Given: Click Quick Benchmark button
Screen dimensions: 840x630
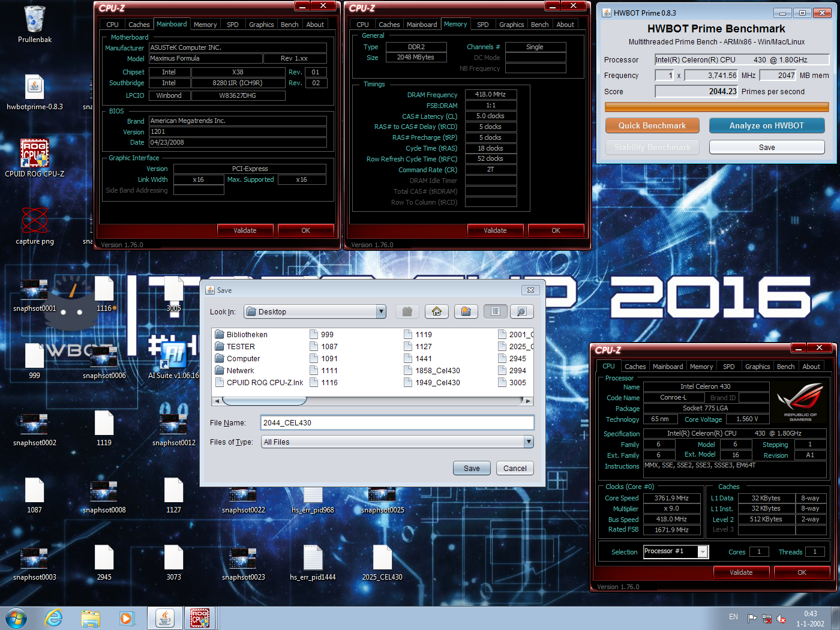Looking at the screenshot, I should pyautogui.click(x=652, y=125).
